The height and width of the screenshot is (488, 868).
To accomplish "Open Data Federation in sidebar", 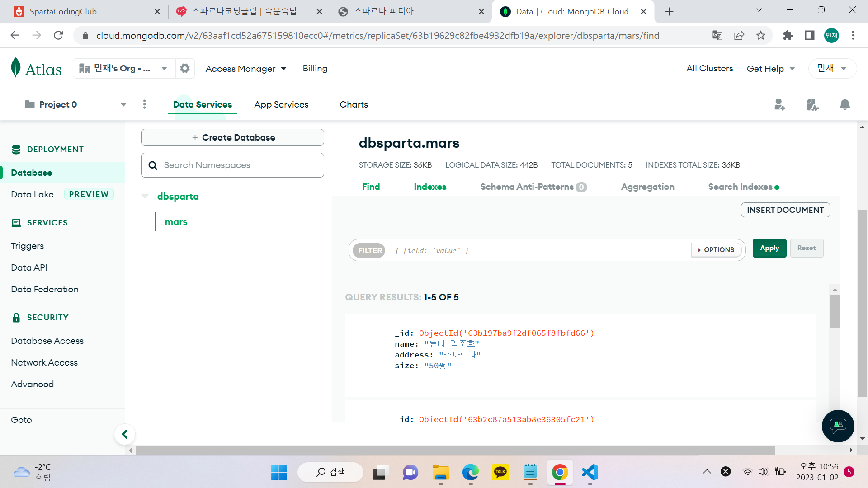I will pyautogui.click(x=45, y=289).
